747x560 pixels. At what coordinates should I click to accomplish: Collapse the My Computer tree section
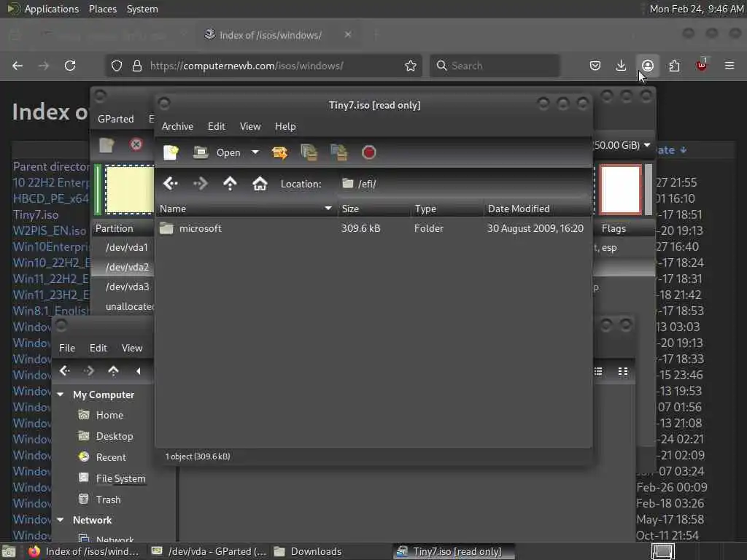point(61,394)
